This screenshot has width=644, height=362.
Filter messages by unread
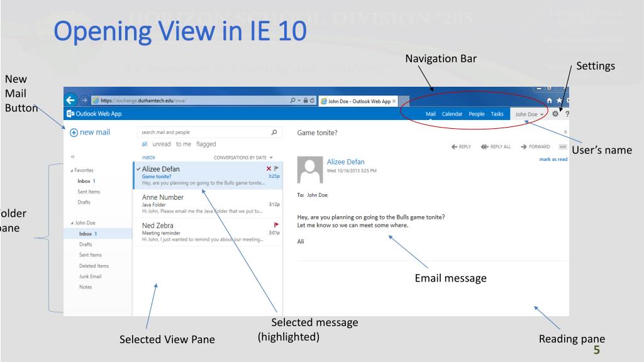click(162, 144)
